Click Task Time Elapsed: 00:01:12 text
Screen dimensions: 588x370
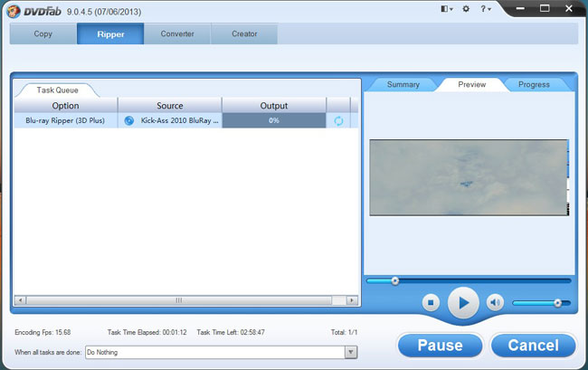pyautogui.click(x=147, y=332)
